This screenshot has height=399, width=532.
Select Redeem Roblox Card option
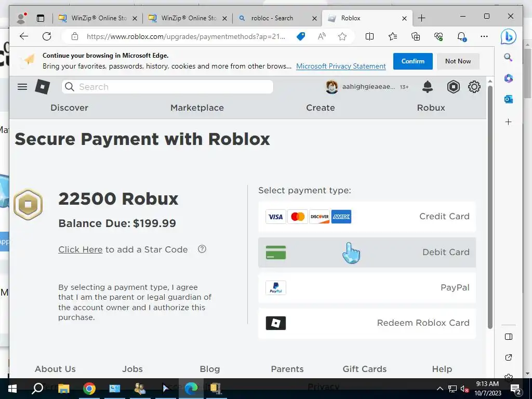(367, 323)
